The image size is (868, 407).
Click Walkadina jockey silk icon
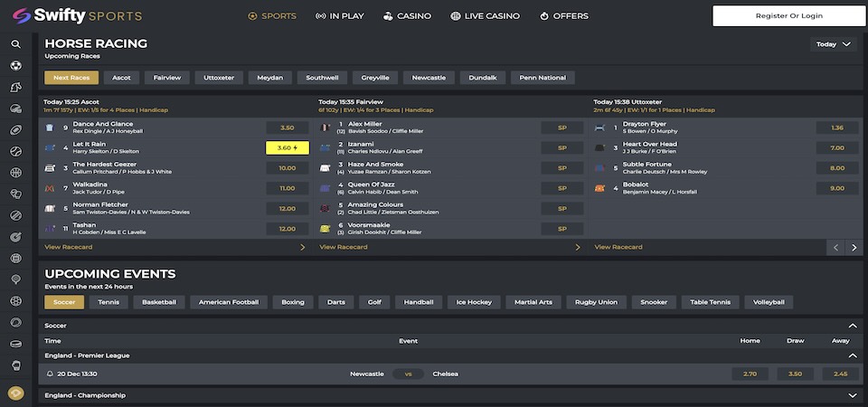pyautogui.click(x=50, y=188)
